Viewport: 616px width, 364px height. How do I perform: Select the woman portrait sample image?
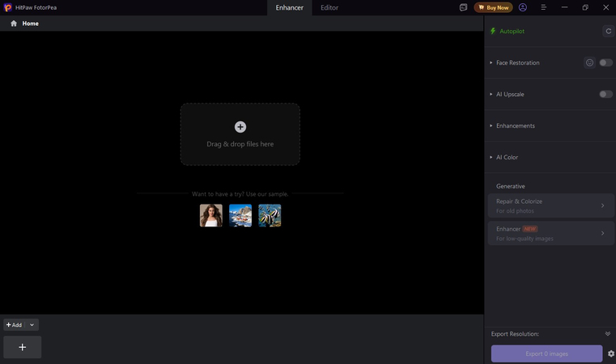click(210, 215)
